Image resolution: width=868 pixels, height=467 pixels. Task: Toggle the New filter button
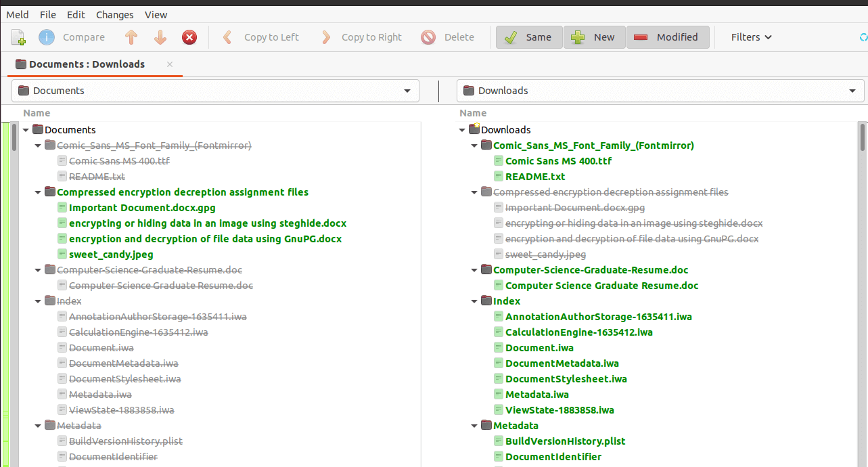coord(594,37)
